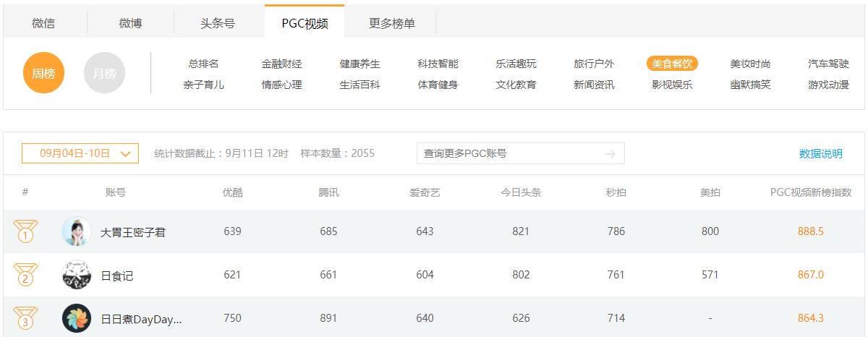
Task: Select the highlighted 美食餐饮 category
Action: 672,64
